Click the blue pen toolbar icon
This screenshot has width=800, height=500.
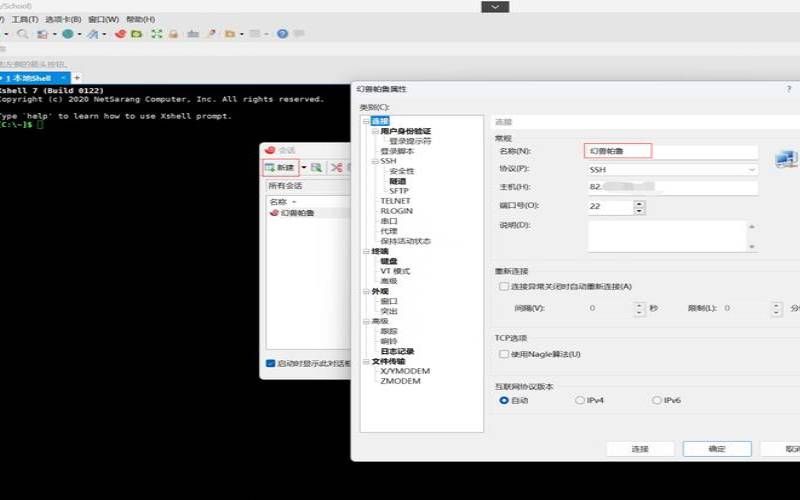[x=92, y=34]
